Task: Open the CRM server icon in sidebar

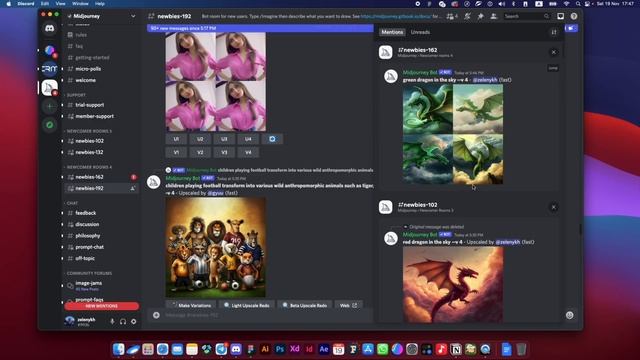Action: click(x=49, y=69)
